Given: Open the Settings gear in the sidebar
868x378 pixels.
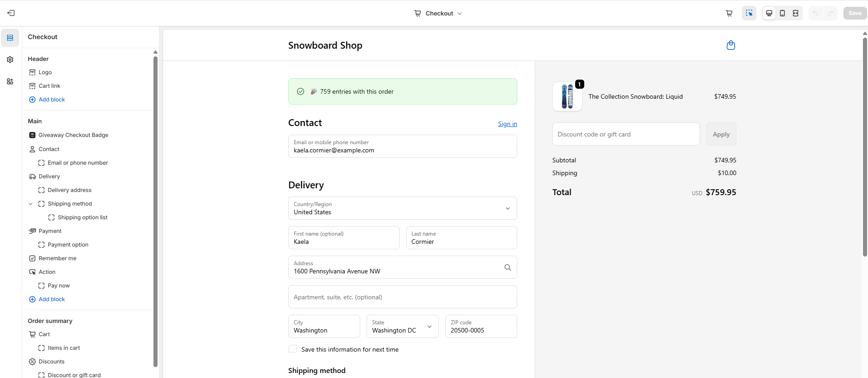Looking at the screenshot, I should (10, 60).
